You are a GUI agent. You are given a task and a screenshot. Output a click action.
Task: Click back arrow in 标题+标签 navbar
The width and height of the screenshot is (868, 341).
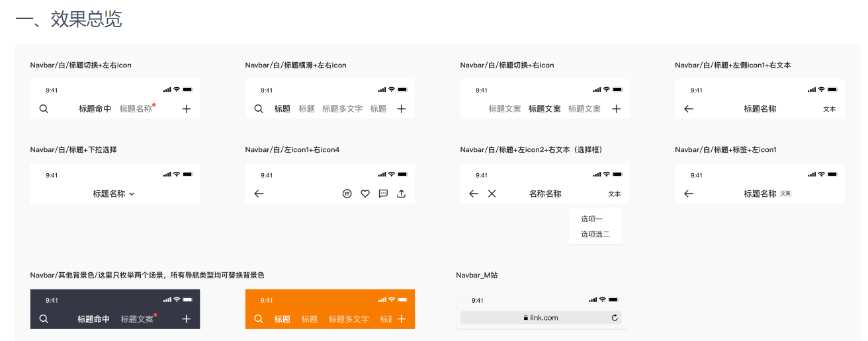click(x=689, y=194)
